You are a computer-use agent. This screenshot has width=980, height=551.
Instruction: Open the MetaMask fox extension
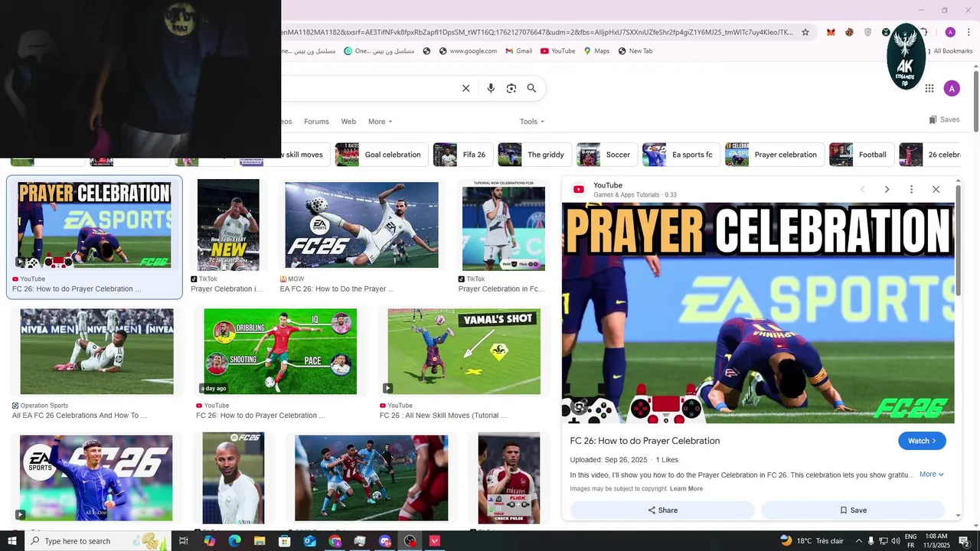pyautogui.click(x=831, y=32)
